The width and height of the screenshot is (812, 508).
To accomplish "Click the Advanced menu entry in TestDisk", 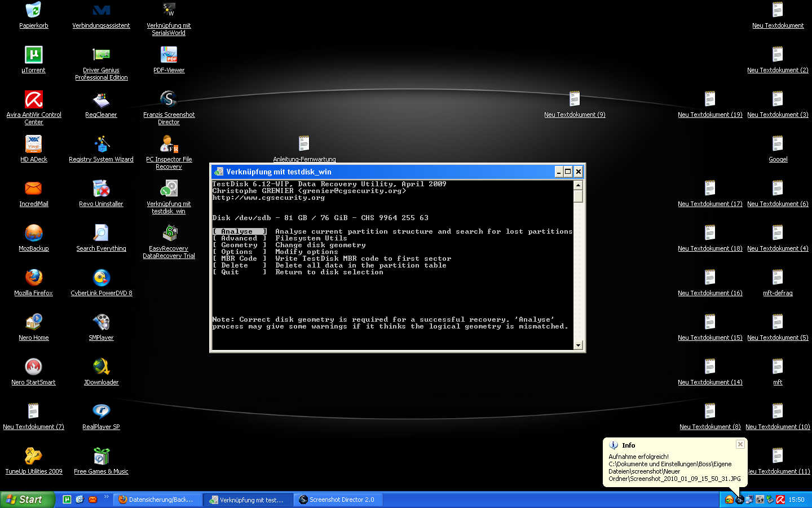I will [239, 238].
